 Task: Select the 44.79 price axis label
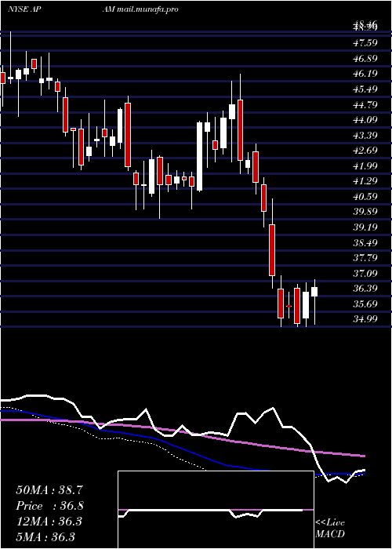365,104
